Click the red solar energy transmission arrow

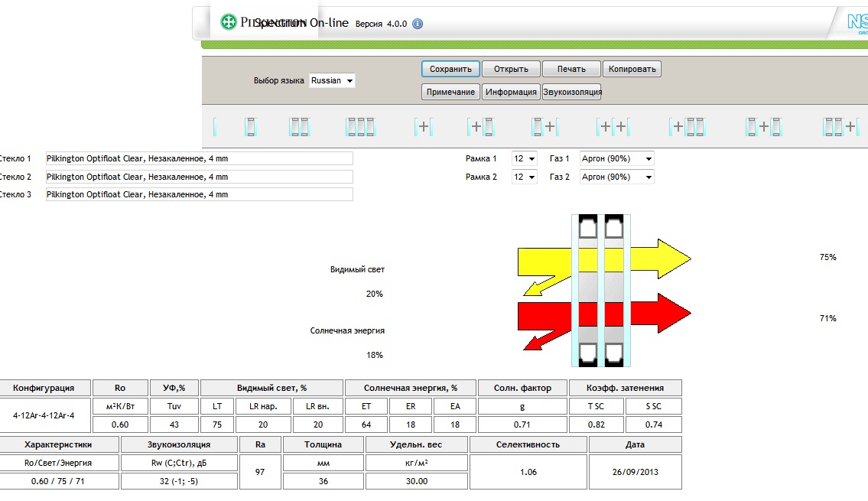click(661, 314)
